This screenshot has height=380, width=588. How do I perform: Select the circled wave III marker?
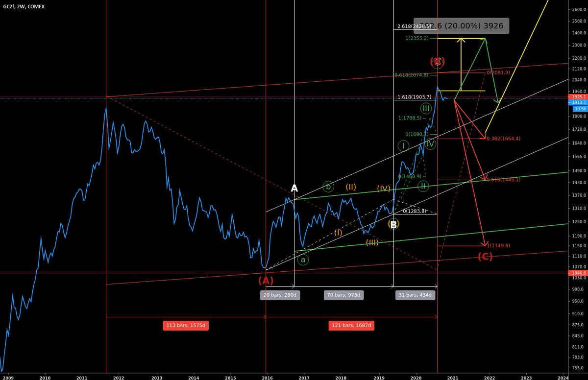[426, 109]
